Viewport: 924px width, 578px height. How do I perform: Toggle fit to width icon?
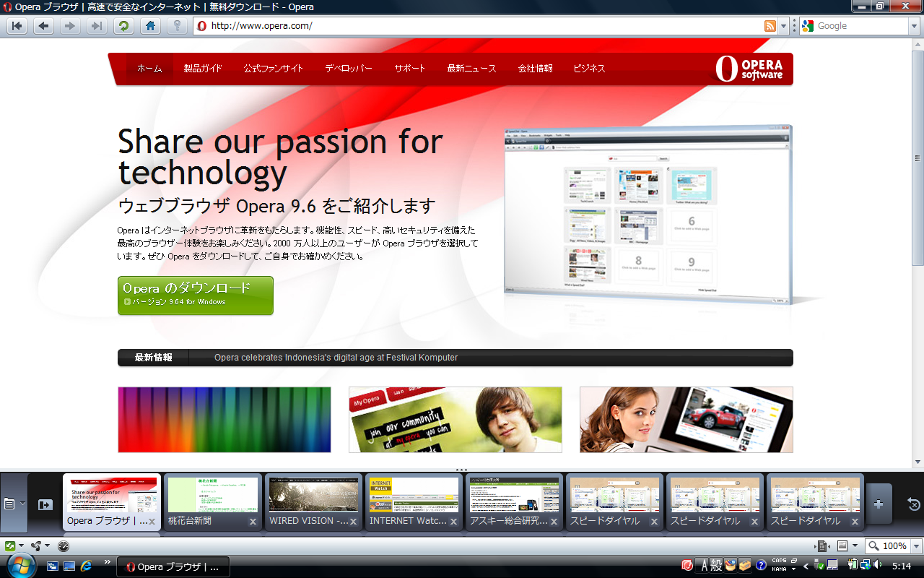(824, 546)
